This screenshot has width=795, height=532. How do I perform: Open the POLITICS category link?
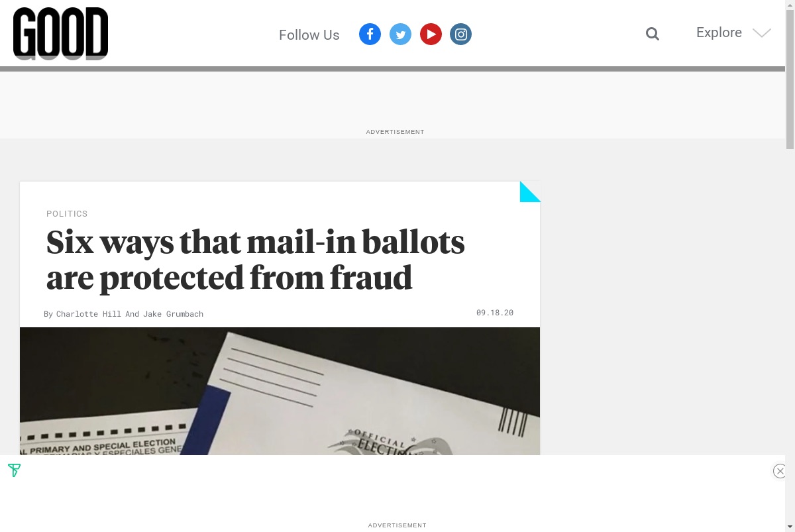pos(67,213)
